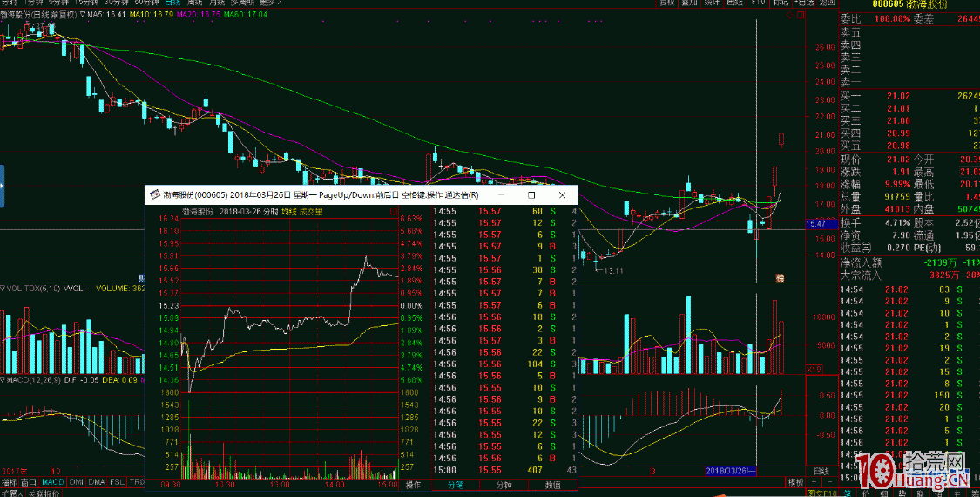
Task: Click the 13.11 low price label
Action: coord(615,270)
